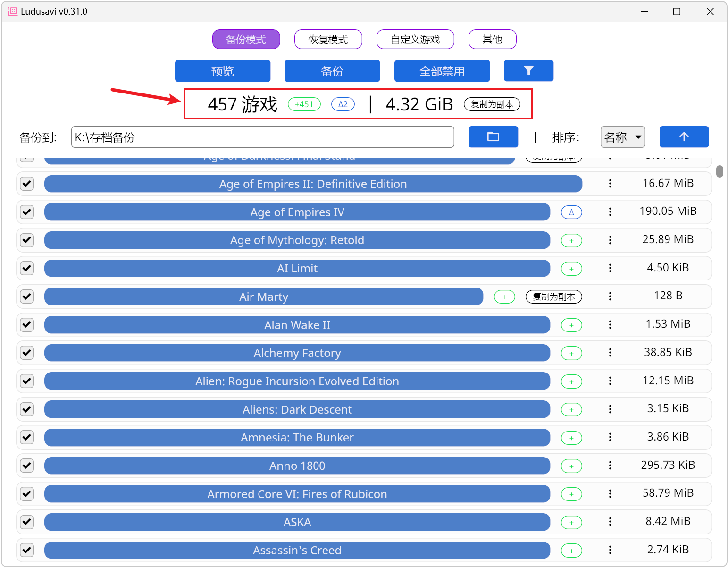This screenshot has width=728, height=568.
Task: Reverse sort order with the up arrow
Action: coord(684,137)
